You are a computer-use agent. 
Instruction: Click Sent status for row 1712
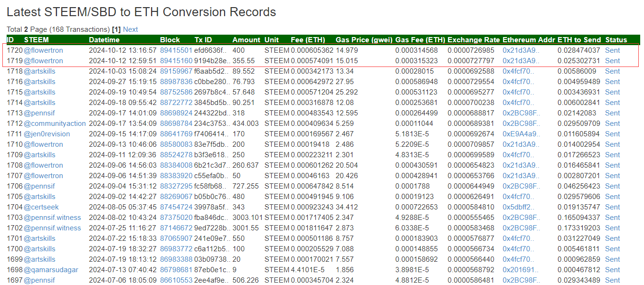point(613,123)
